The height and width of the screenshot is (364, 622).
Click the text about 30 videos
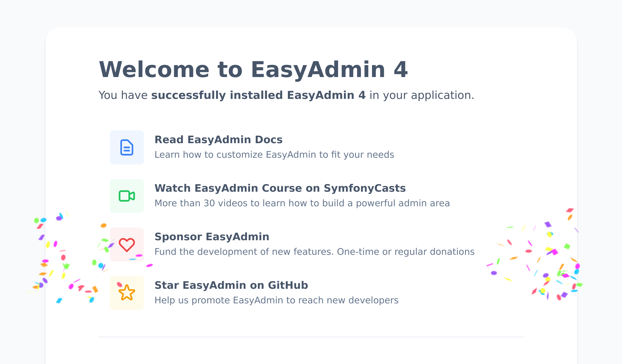pos(302,203)
